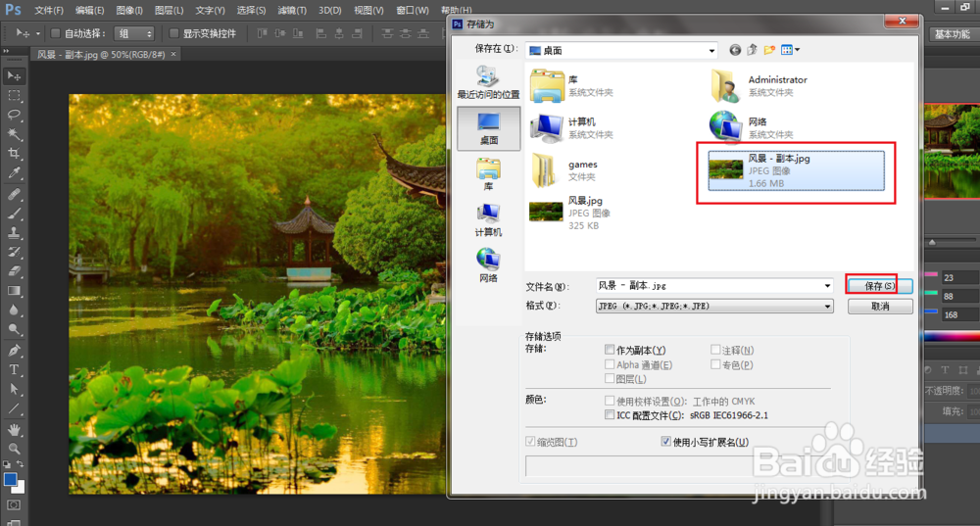Select the 风景.jpg file thumbnail
The width and height of the screenshot is (980, 526).
pyautogui.click(x=546, y=212)
